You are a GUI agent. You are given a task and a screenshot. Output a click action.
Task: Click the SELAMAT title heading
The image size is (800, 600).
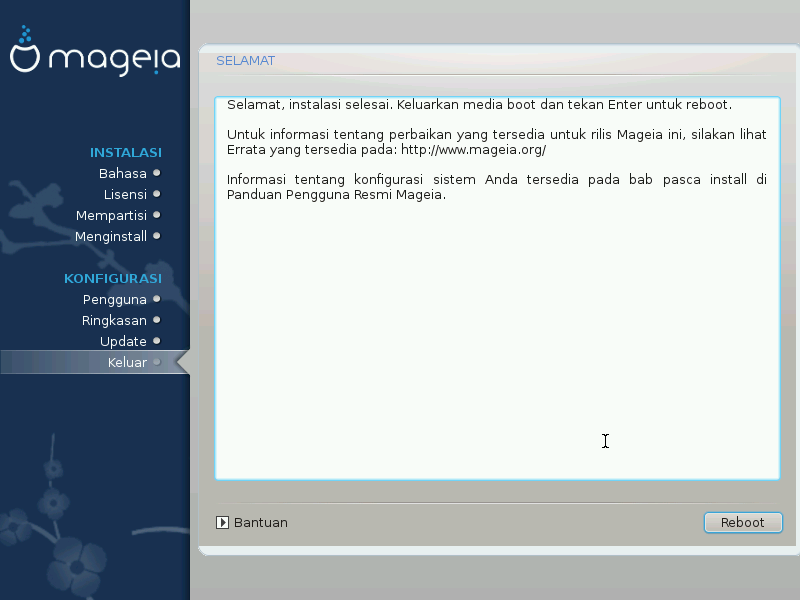(x=245, y=61)
